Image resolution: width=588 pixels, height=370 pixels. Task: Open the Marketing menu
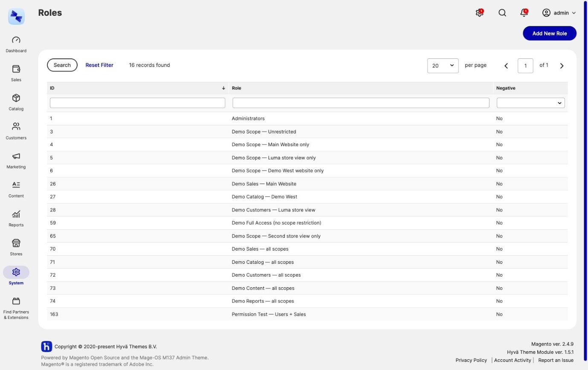16,160
